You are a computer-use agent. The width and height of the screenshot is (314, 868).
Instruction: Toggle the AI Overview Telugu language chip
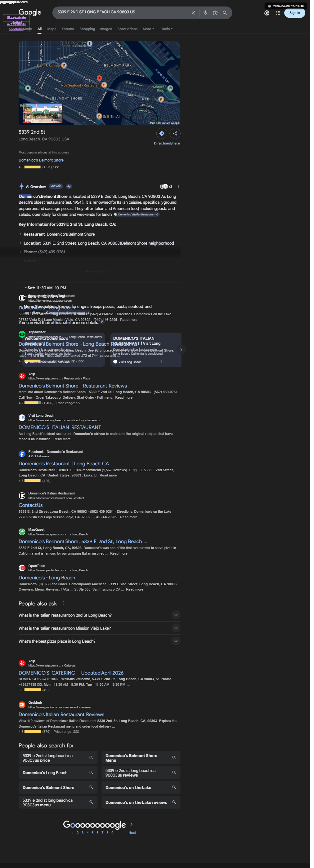(56, 186)
